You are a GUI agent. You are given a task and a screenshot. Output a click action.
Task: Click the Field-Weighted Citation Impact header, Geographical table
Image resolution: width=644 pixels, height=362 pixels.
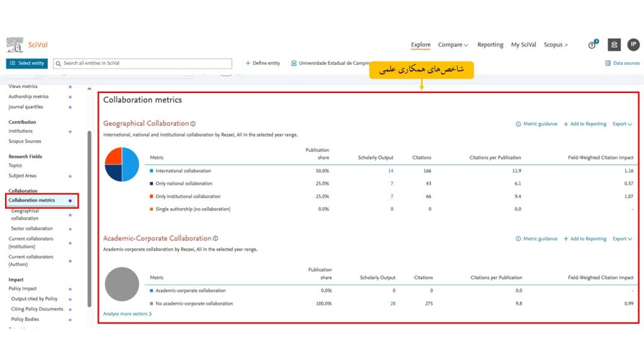click(601, 158)
